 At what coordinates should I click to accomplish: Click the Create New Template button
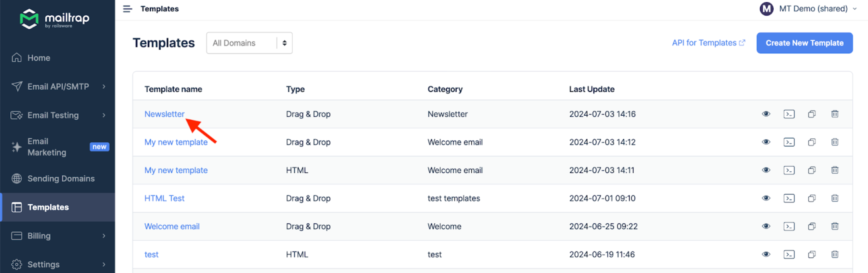click(x=804, y=43)
